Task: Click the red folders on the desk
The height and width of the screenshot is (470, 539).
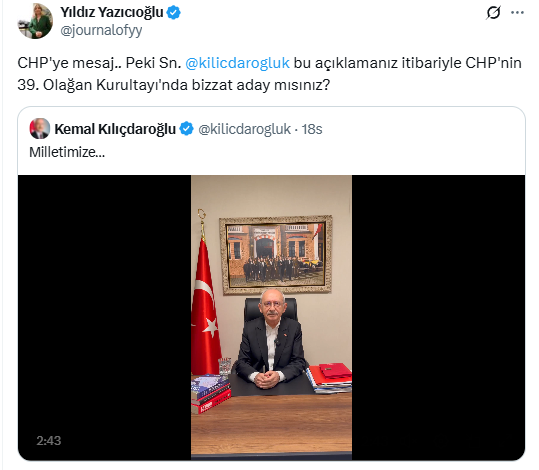Action: pos(329,377)
